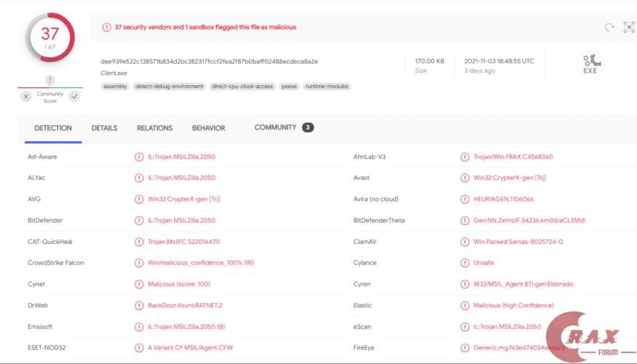The height and width of the screenshot is (364, 637).
Task: Click the peexe tag
Action: click(x=290, y=87)
